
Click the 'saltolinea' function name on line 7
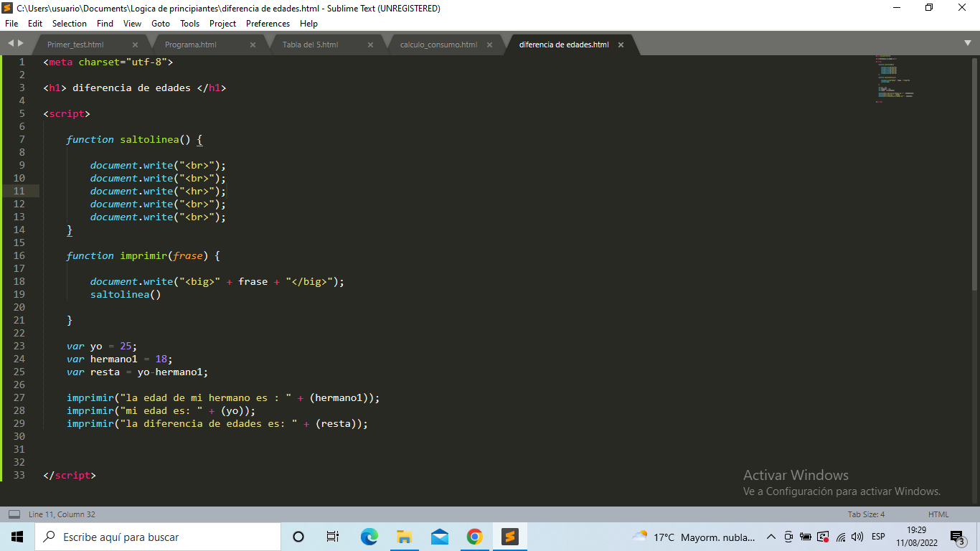pyautogui.click(x=149, y=139)
